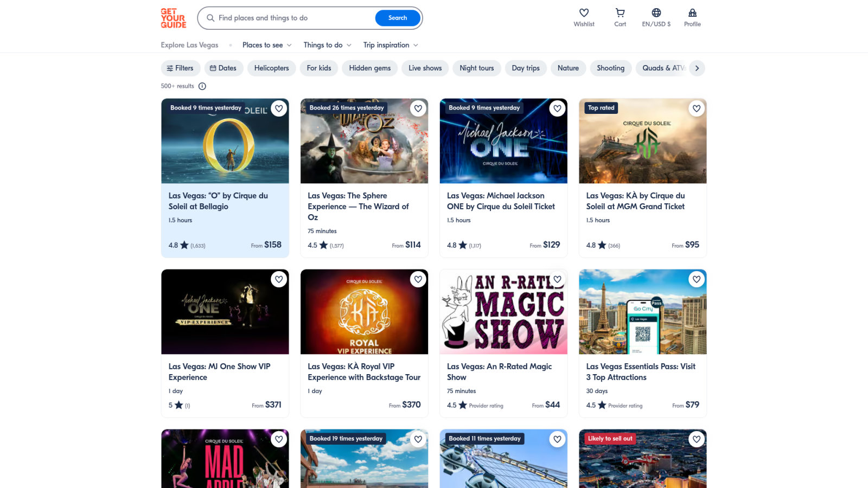Open KÀ Royal VIP Experience Backstage Tour title
868x488 pixels.
click(x=364, y=372)
